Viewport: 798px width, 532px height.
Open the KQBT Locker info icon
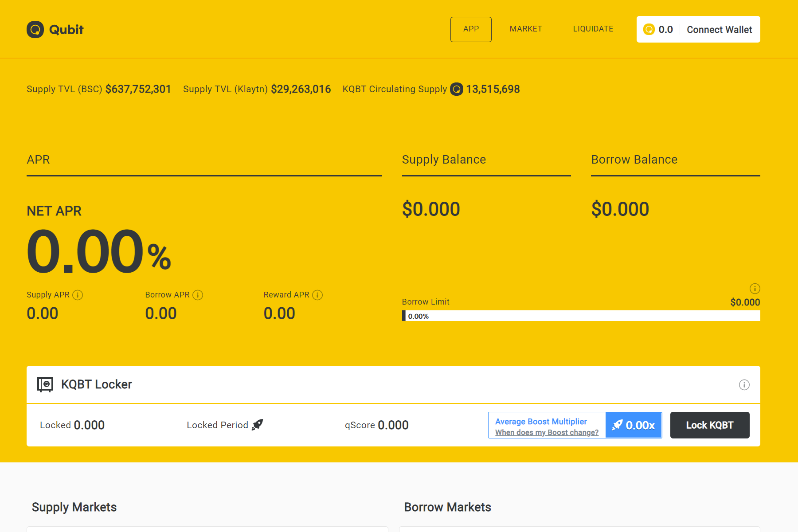744,385
